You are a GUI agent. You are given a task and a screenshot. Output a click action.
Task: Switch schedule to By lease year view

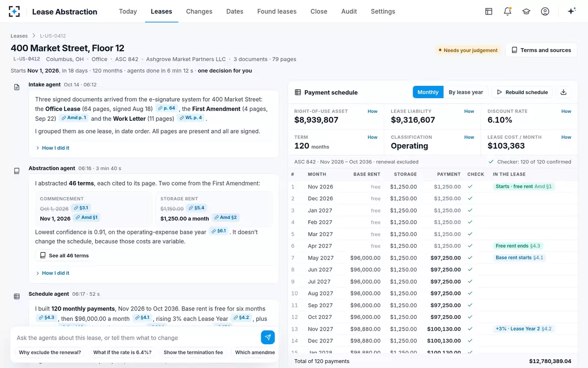pyautogui.click(x=466, y=92)
